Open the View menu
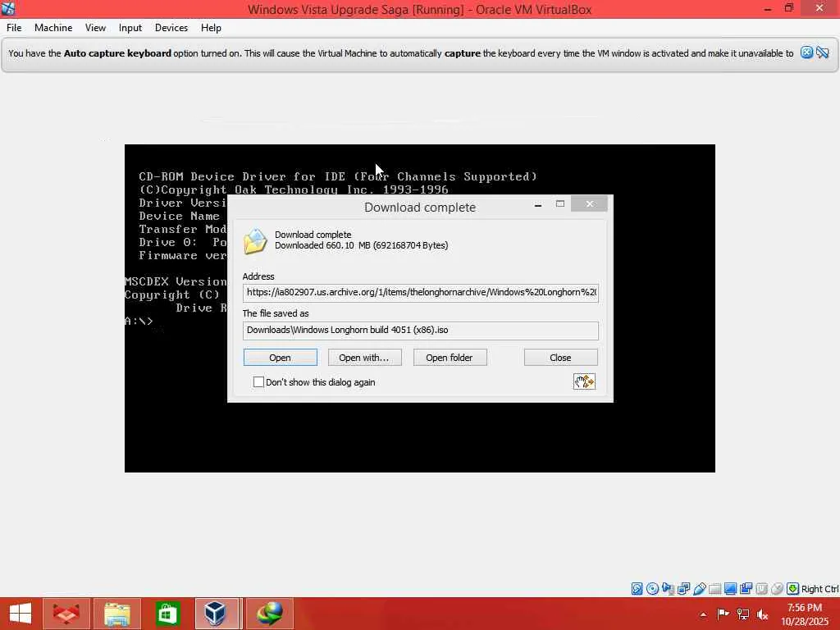 pos(95,28)
